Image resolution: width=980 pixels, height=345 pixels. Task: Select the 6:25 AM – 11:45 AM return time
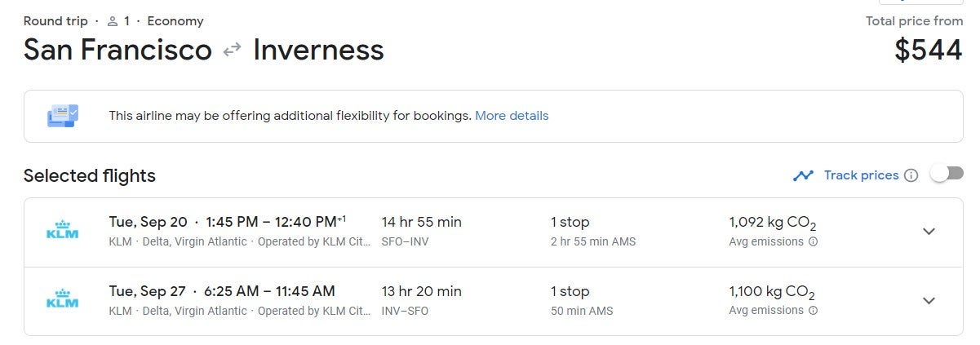coord(270,291)
